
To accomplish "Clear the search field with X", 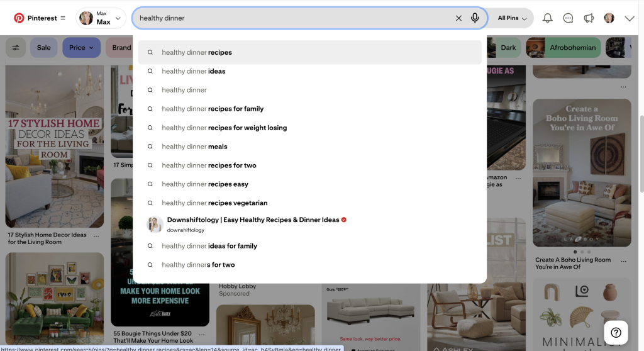I will tap(458, 18).
